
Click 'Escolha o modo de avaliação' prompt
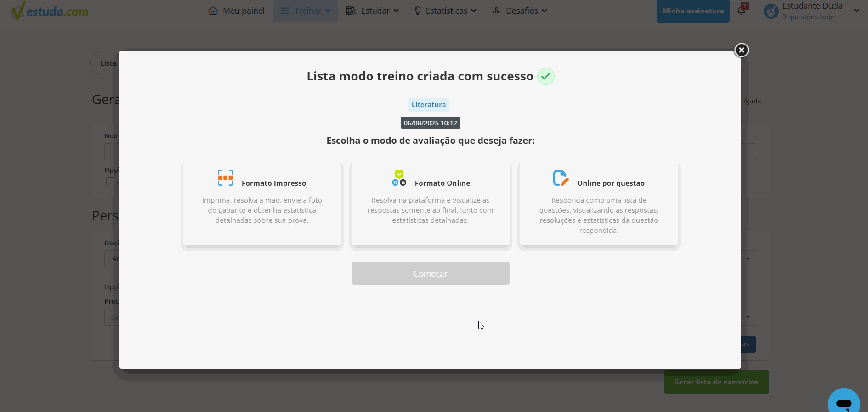pyautogui.click(x=431, y=141)
